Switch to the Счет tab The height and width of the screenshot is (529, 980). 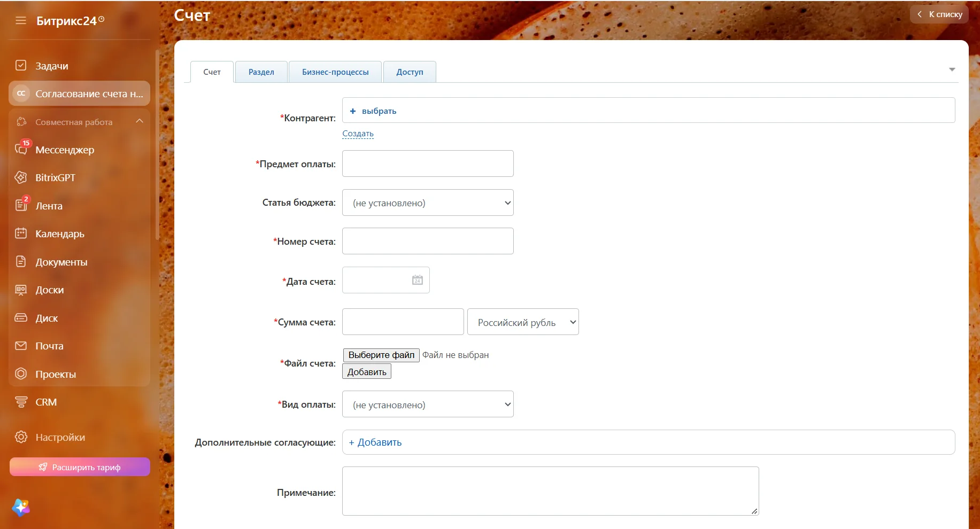coord(212,72)
